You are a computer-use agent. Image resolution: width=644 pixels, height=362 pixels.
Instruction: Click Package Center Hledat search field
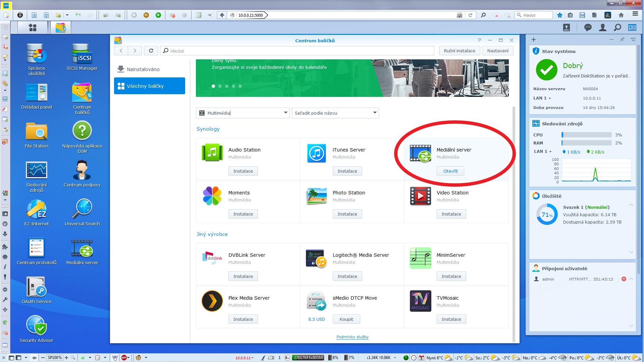click(x=297, y=51)
